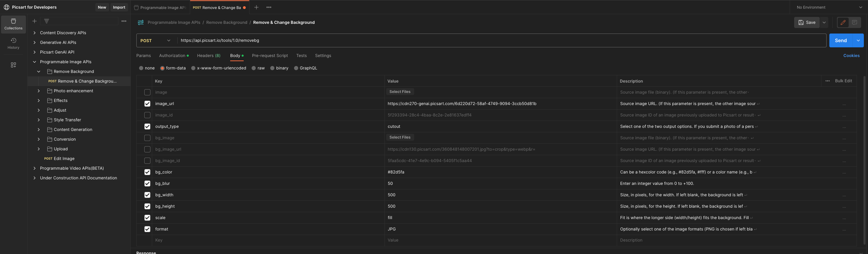Select the none body type radio

[x=141, y=68]
